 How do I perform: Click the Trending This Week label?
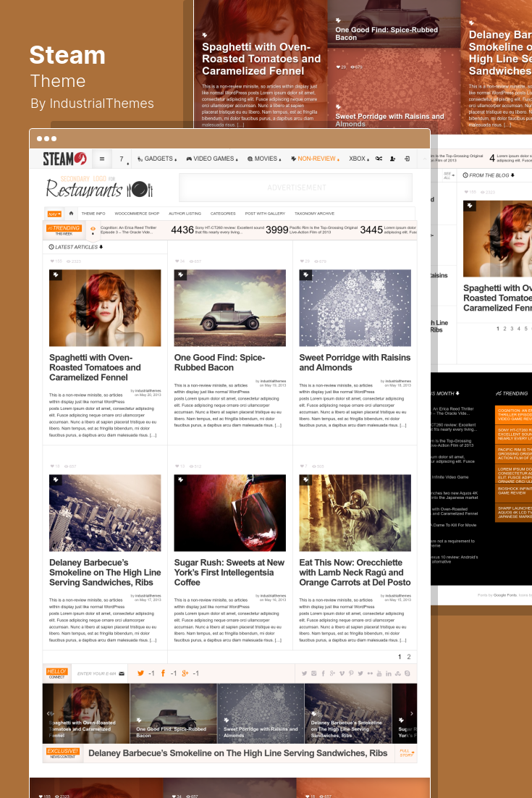coord(64,230)
